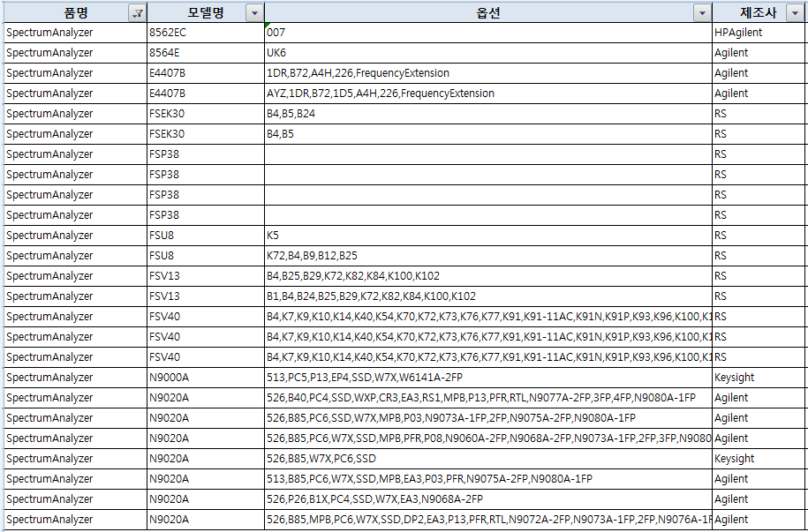Select the option cell B4,B5,B24
This screenshot has height=532, width=808.
487,114
